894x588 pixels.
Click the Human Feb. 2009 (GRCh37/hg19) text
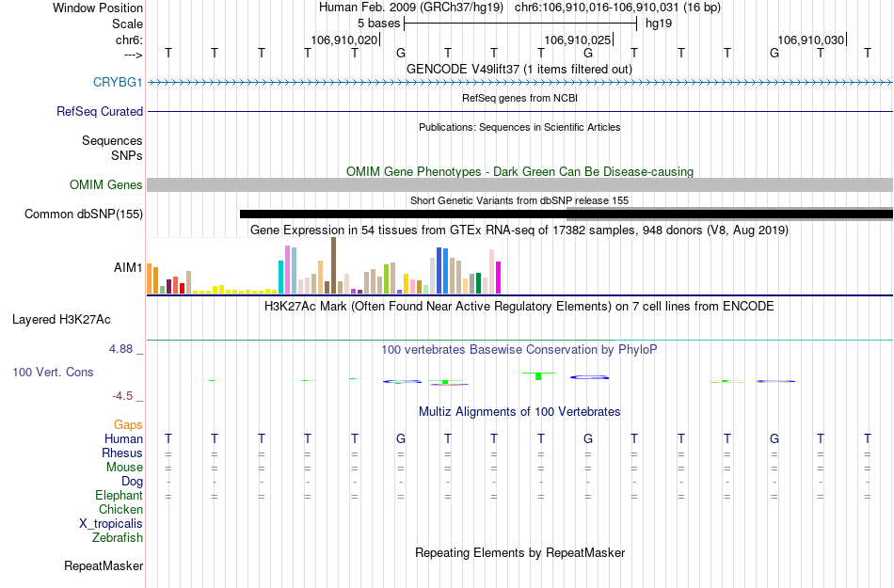411,8
